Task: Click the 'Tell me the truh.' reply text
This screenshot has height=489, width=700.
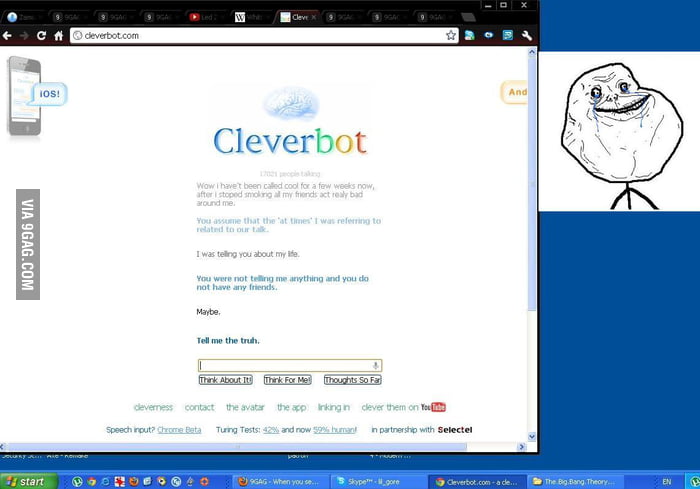Action: tap(228, 340)
